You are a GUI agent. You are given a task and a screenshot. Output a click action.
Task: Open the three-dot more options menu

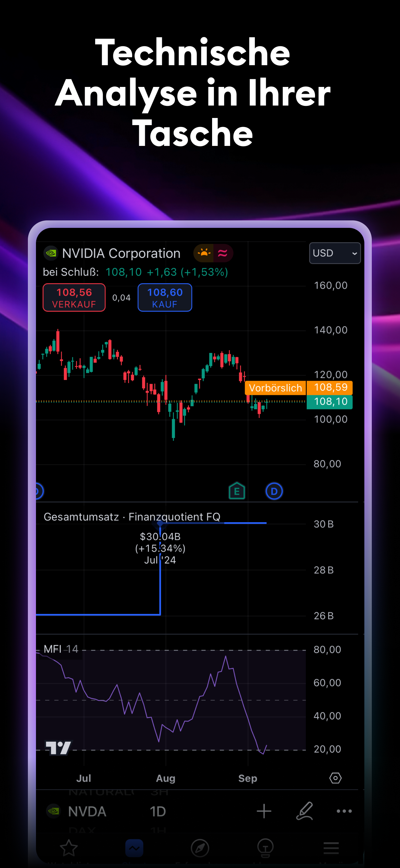point(344,811)
